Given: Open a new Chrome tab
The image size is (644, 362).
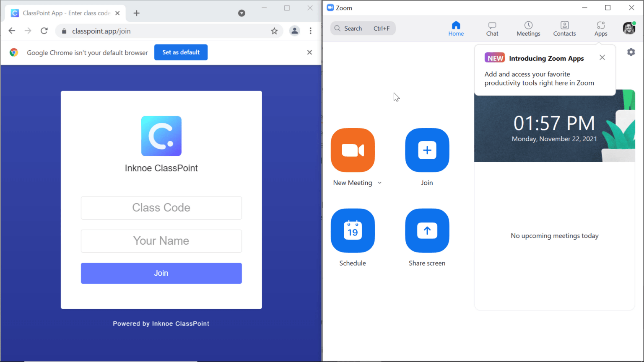Looking at the screenshot, I should pyautogui.click(x=136, y=13).
